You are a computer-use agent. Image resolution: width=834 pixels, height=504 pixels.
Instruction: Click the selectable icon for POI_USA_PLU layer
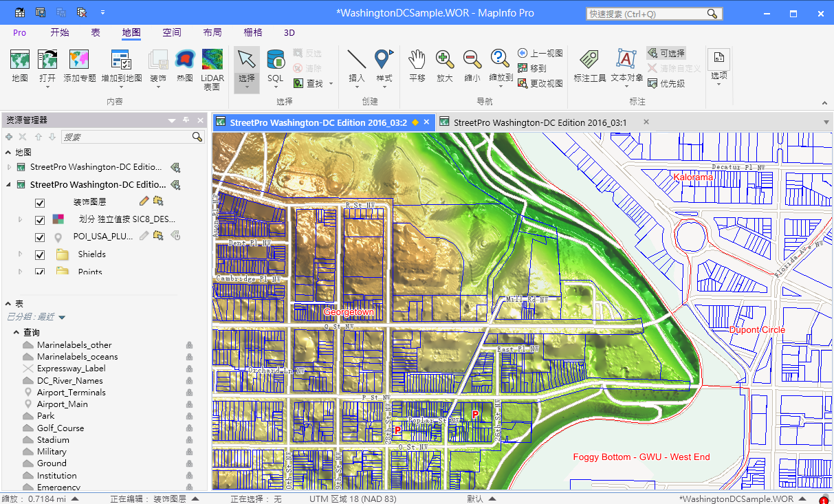[x=158, y=236]
